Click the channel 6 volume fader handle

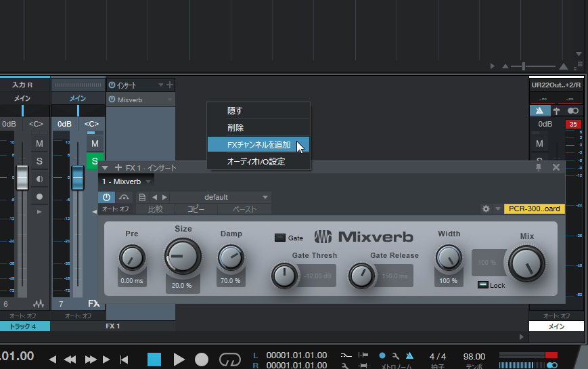point(22,177)
